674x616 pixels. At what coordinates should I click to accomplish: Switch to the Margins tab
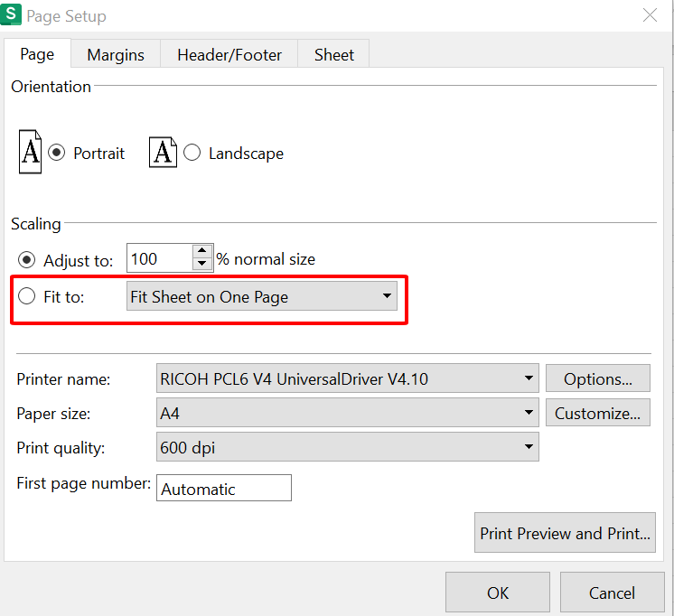coord(116,55)
